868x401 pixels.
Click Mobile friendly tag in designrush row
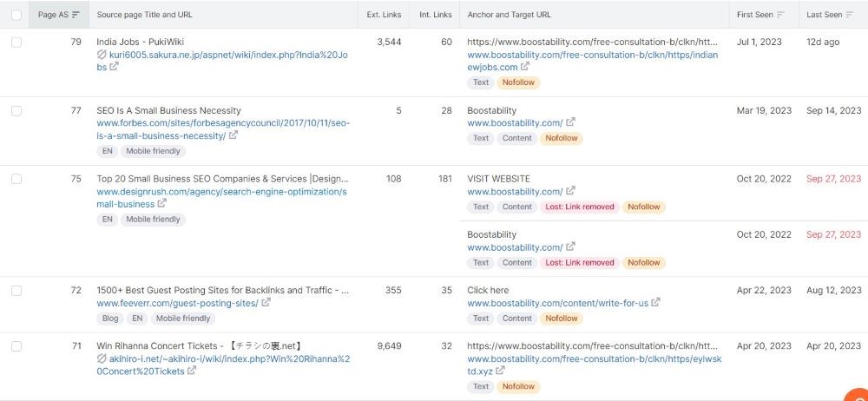153,220
